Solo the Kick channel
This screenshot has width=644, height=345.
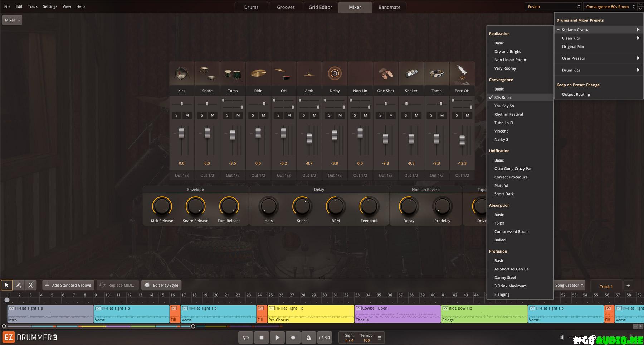tap(176, 115)
